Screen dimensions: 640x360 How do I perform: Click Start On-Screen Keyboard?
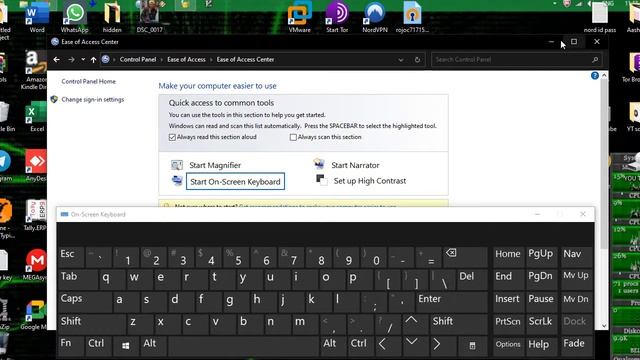(x=235, y=182)
